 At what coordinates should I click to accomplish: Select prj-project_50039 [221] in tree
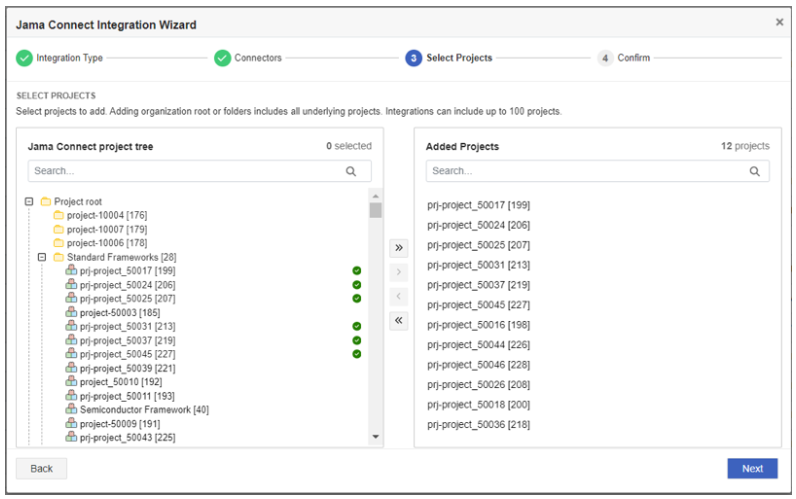(127, 368)
